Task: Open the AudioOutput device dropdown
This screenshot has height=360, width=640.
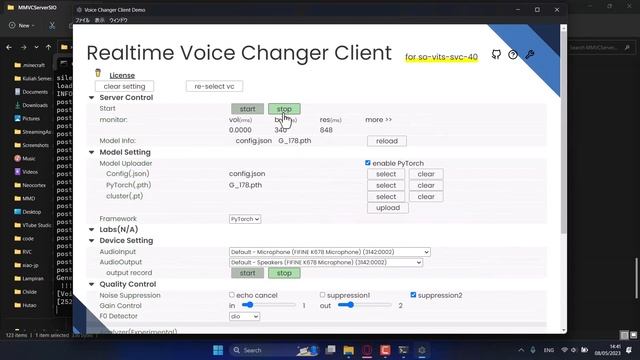Action: [326, 262]
